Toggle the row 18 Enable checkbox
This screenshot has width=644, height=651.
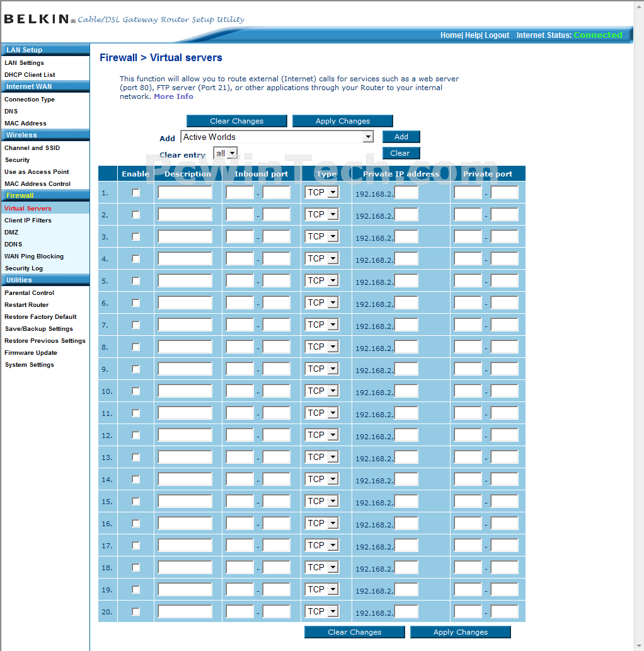tap(135, 568)
